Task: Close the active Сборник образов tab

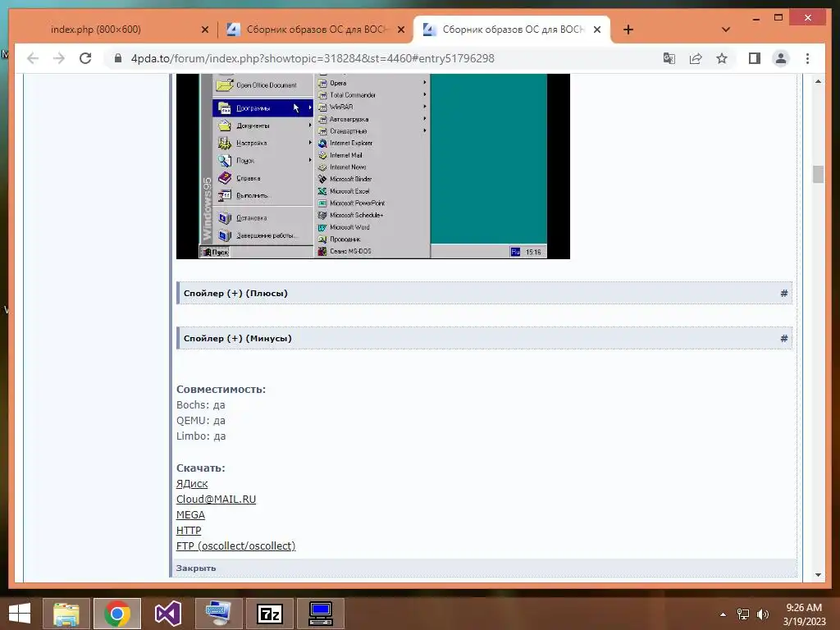Action: (x=597, y=30)
